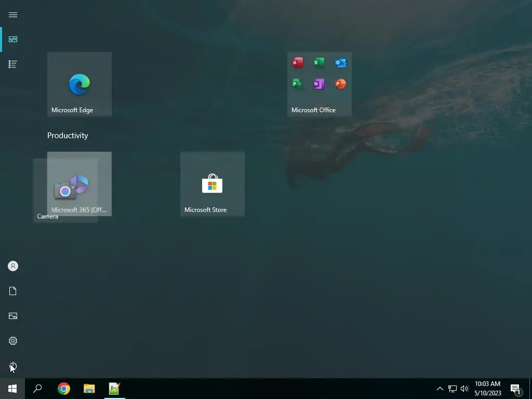Image resolution: width=532 pixels, height=399 pixels.
Task: Switch to the green notepad taskbar app
Action: point(114,389)
